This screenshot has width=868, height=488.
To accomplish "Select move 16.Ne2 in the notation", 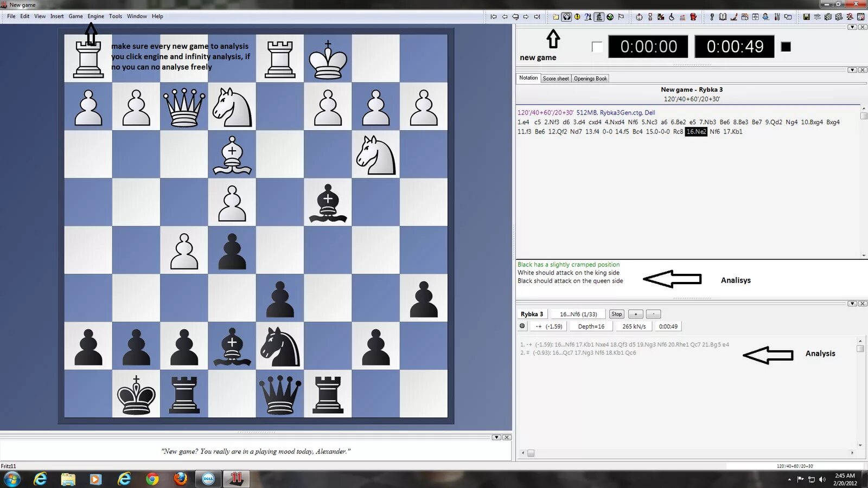I will coord(696,132).
